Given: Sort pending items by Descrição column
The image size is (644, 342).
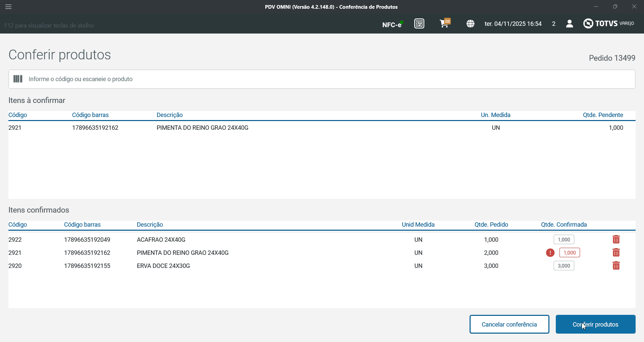Looking at the screenshot, I should click(x=170, y=115).
